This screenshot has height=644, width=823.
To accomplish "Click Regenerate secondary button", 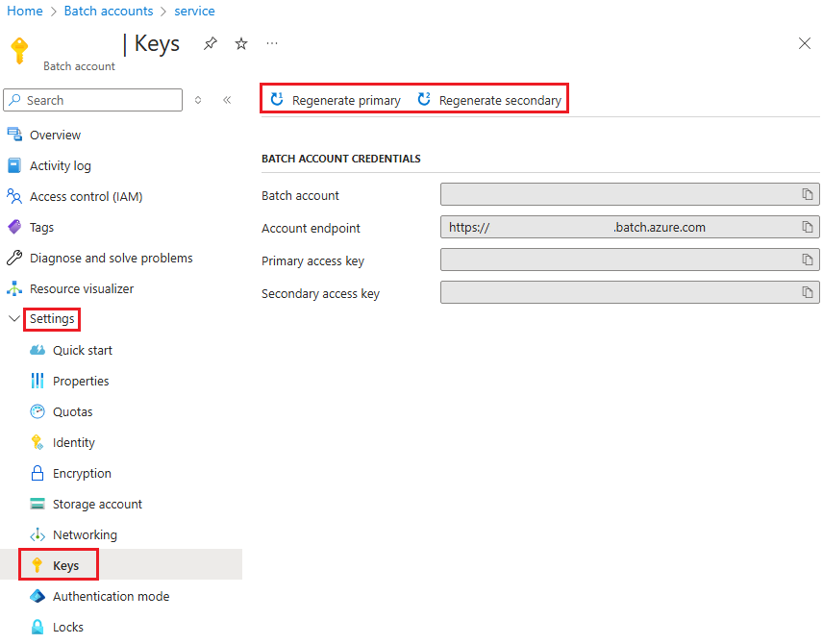I will pyautogui.click(x=488, y=100).
